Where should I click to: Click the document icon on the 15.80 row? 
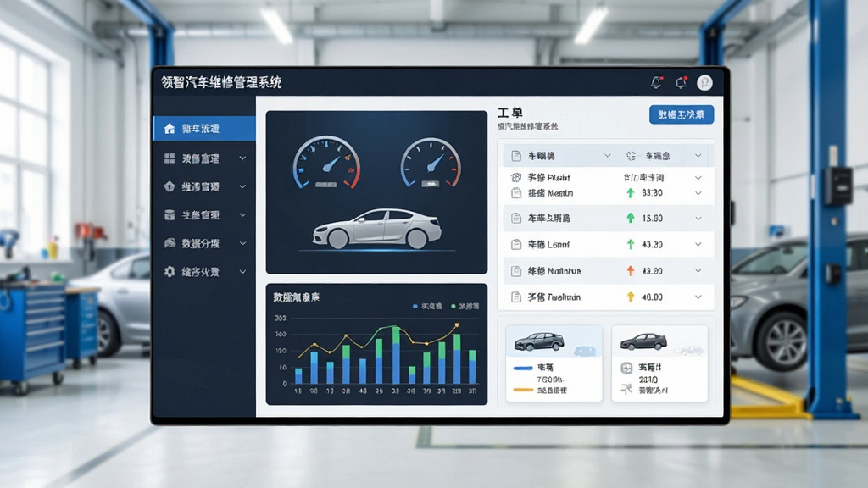click(516, 218)
